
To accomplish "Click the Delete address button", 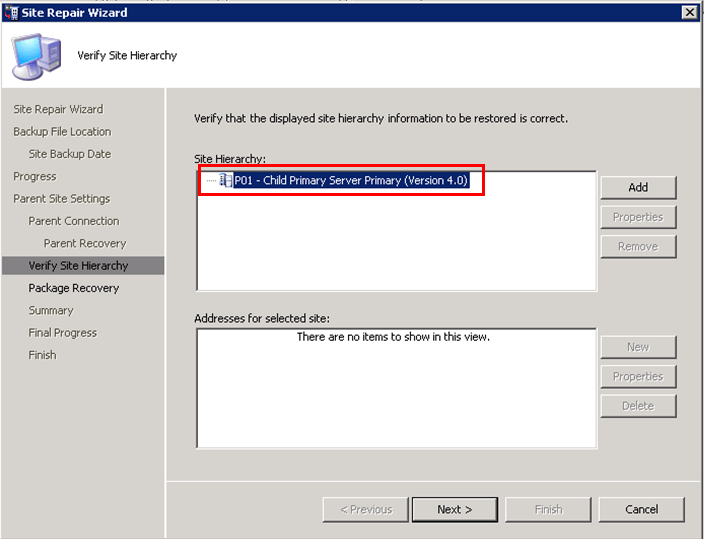I will [x=638, y=406].
